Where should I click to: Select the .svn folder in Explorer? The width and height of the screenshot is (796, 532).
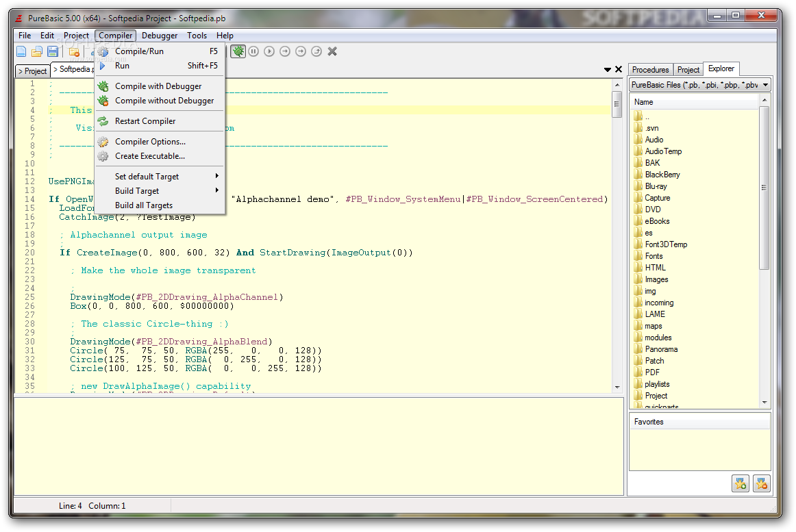tap(652, 128)
